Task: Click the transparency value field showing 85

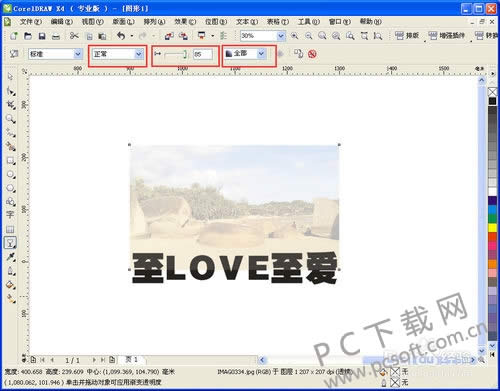Action: [x=203, y=54]
